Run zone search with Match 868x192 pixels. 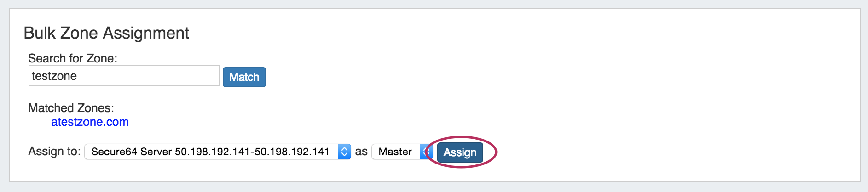click(244, 77)
